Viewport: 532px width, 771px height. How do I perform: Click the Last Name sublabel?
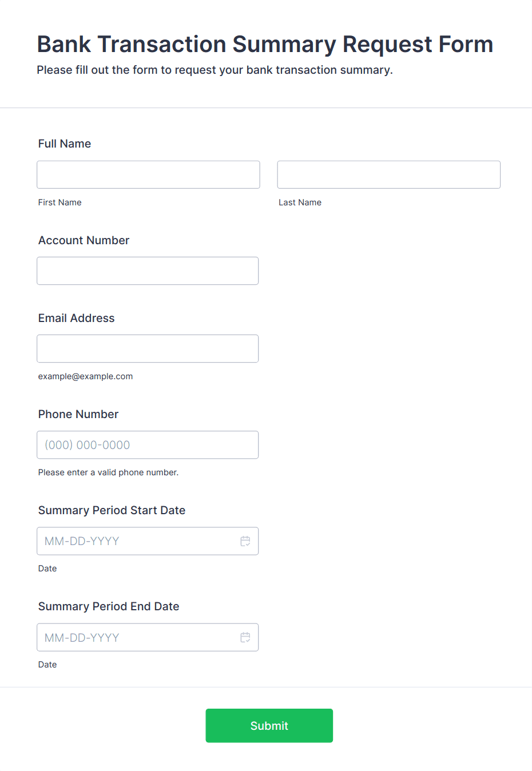[x=300, y=202]
